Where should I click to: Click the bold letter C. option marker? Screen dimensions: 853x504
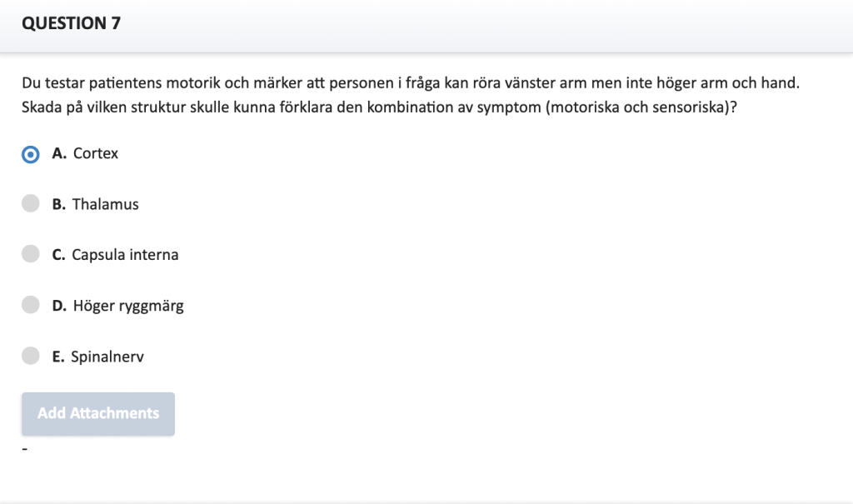59,255
